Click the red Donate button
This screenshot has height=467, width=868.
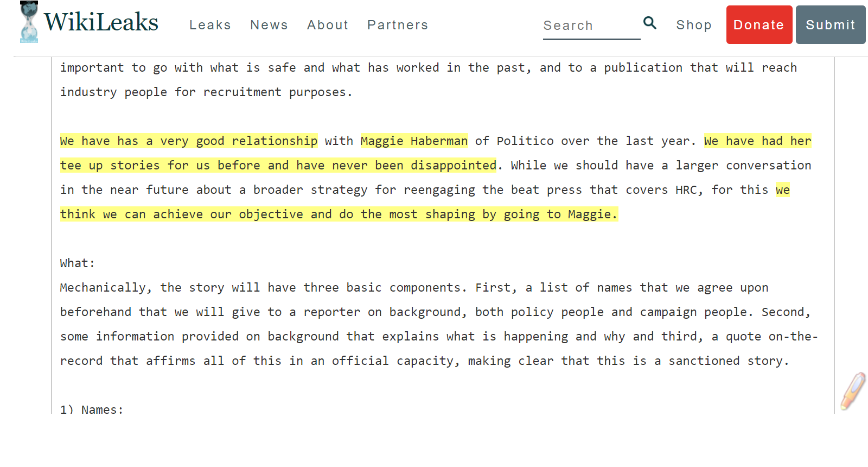759,25
